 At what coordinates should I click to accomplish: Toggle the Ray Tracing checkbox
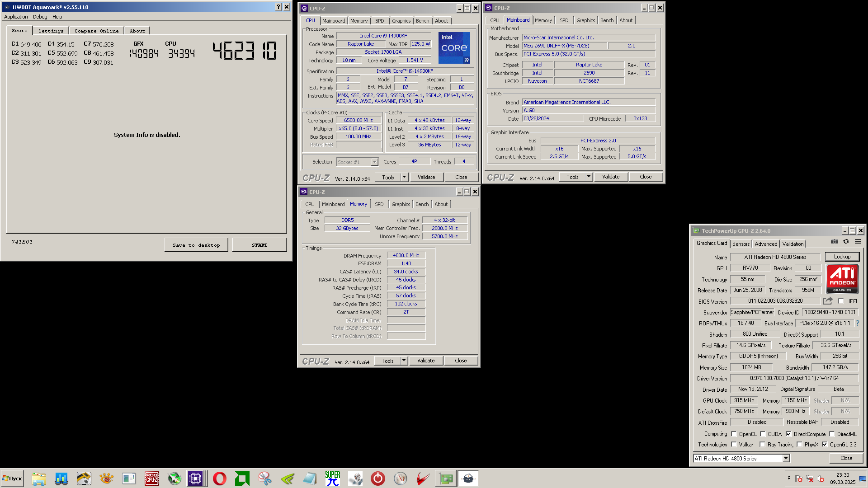point(763,445)
